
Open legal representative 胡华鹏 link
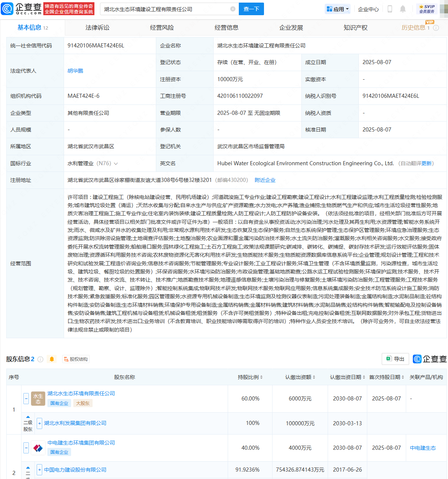coord(75,71)
